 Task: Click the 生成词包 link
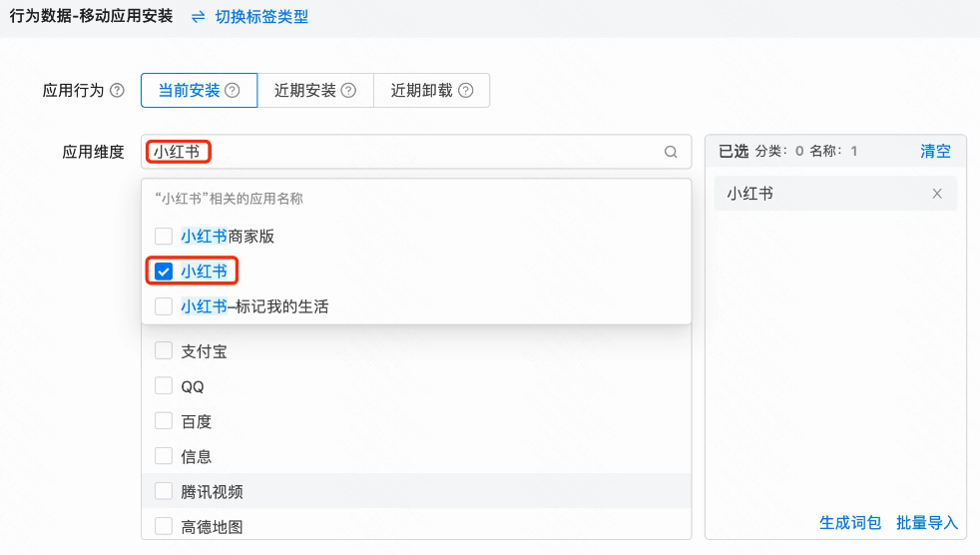pyautogui.click(x=850, y=522)
